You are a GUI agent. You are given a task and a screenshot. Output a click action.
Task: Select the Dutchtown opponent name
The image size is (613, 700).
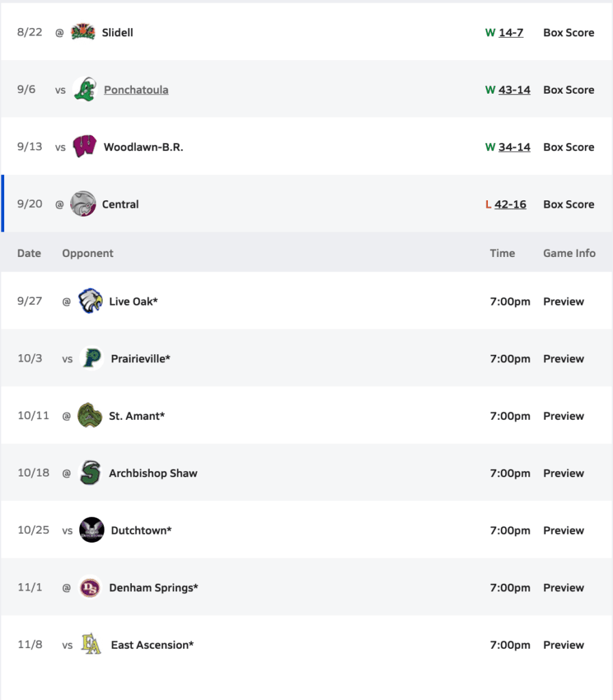coord(141,530)
